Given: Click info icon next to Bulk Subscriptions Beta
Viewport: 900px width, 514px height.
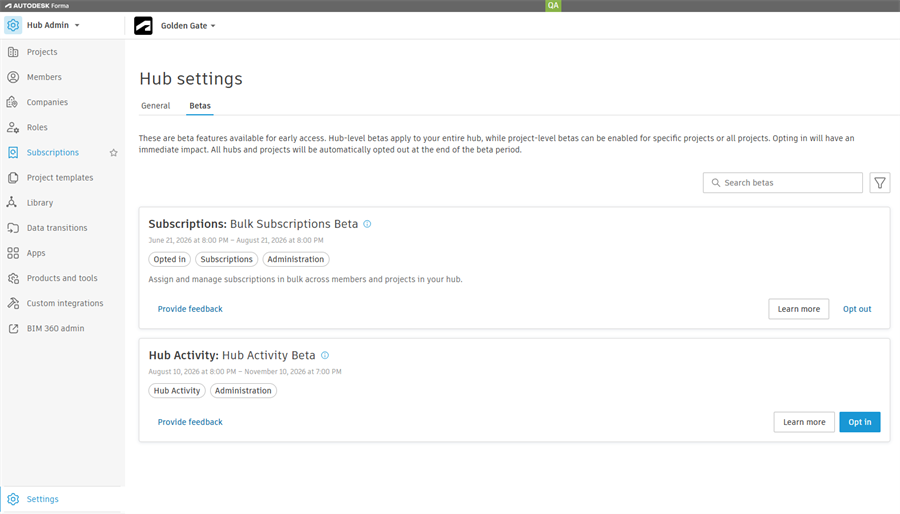Looking at the screenshot, I should 367,224.
